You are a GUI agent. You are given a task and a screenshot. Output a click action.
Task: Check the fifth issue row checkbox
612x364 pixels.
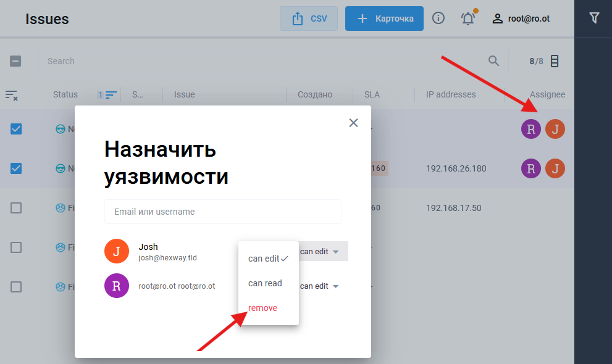pos(16,287)
